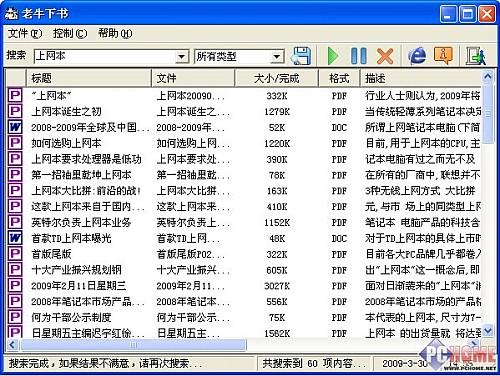Click size value 1562K

point(277,333)
